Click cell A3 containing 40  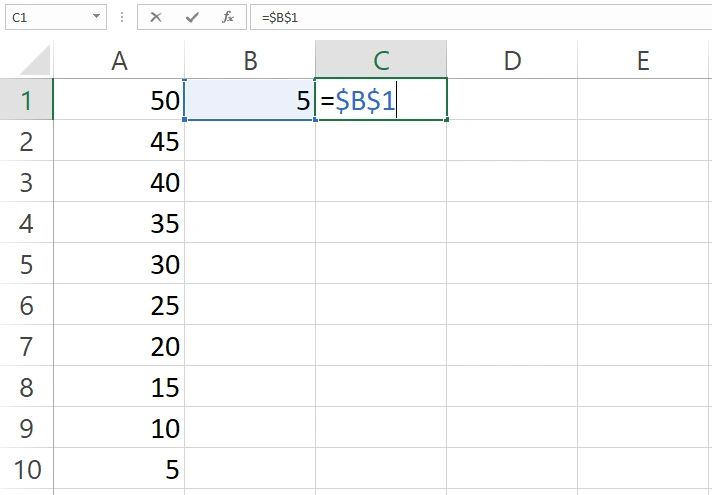pos(119,181)
